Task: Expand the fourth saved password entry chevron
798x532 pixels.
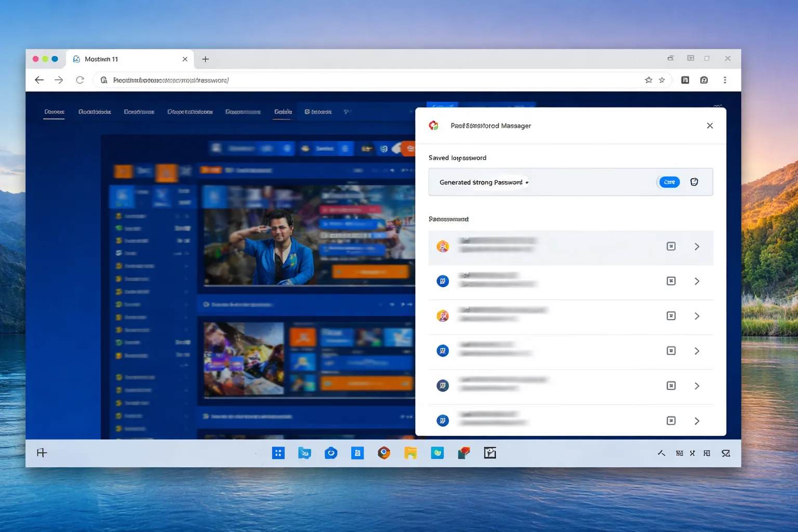Action: coord(697,351)
